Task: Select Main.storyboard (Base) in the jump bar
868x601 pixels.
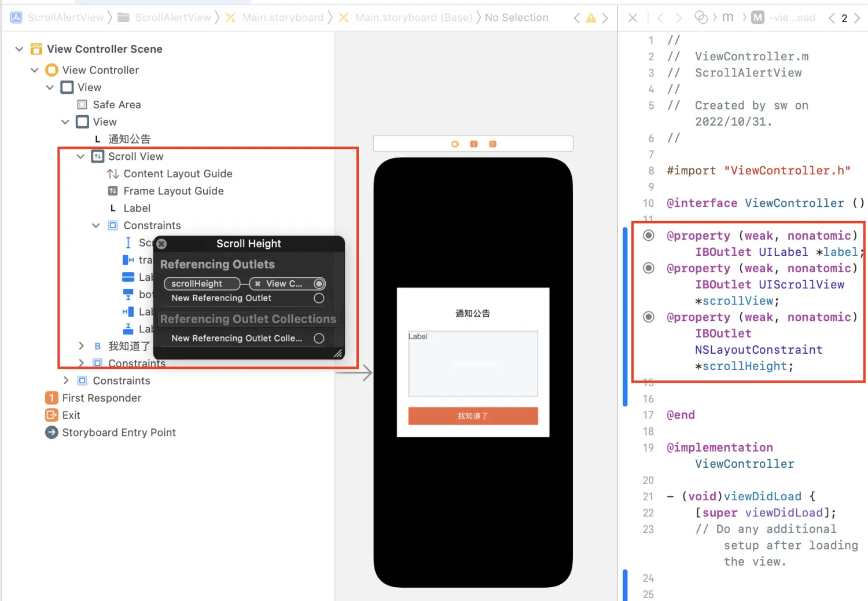Action: [413, 18]
